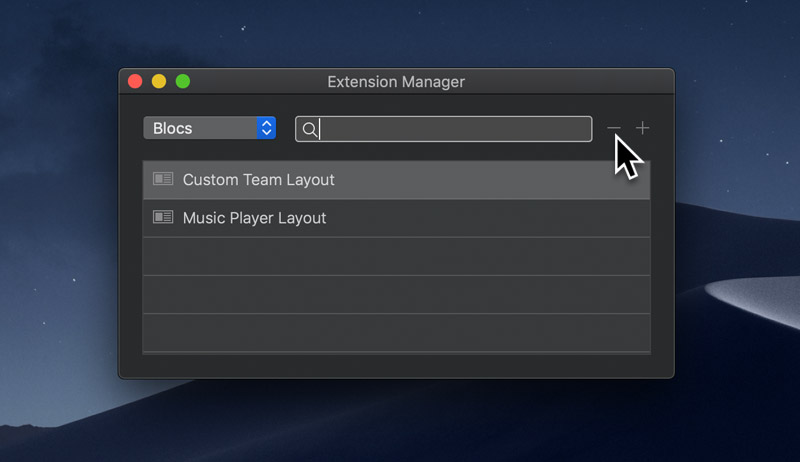Click the blue dropdown stepper arrows
The height and width of the screenshot is (462, 800).
tap(266, 128)
